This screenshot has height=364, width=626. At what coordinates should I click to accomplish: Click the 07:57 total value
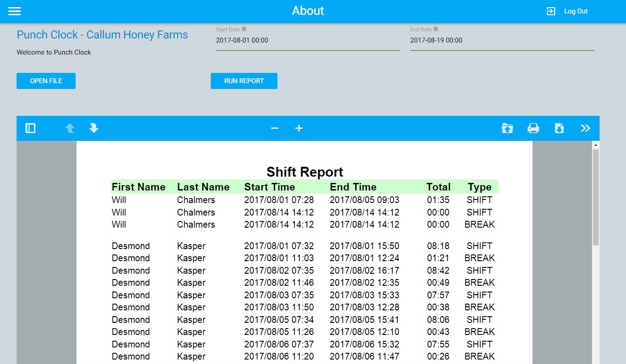tap(439, 295)
